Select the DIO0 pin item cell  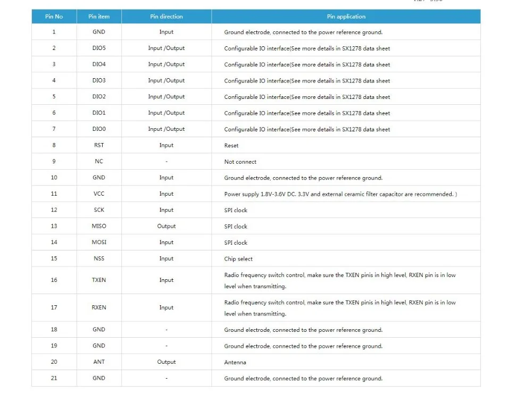[x=99, y=129]
